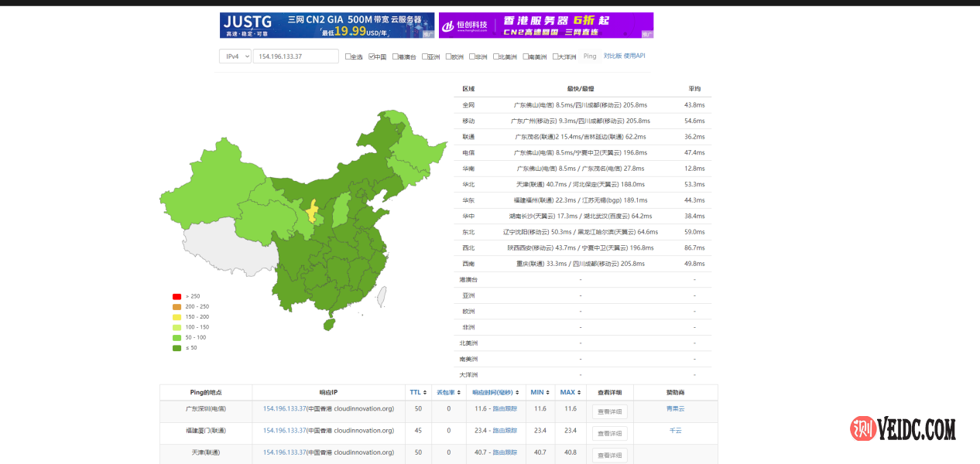Viewport: 980px width, 464px height.
Task: Tick the 北美洲 checkbox
Action: (495, 56)
